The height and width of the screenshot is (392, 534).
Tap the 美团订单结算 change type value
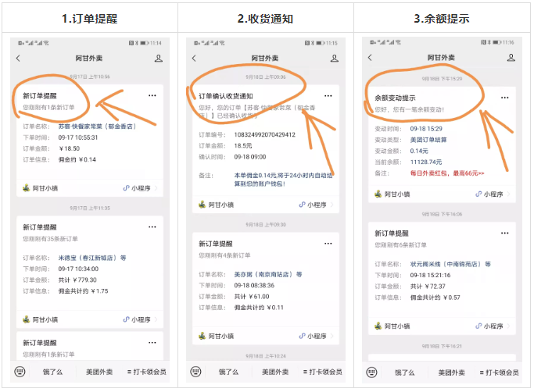[x=428, y=140]
